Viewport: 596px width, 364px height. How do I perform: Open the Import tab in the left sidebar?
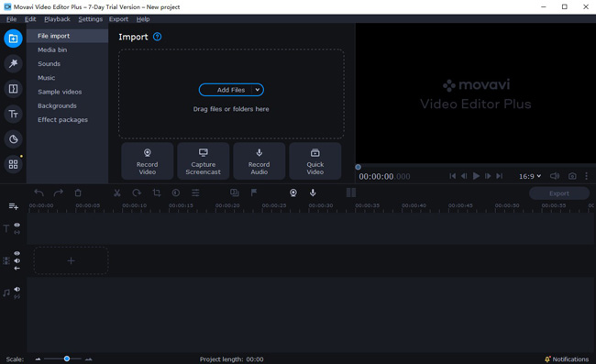14,39
